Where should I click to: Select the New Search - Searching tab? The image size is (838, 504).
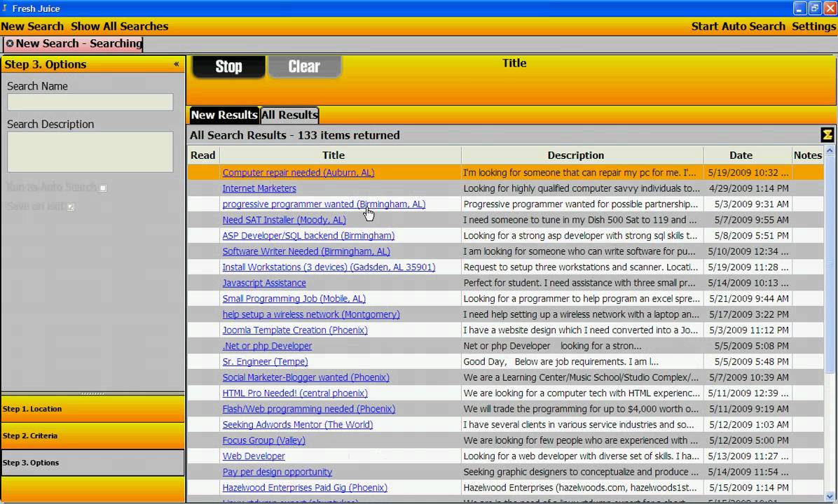tap(73, 44)
